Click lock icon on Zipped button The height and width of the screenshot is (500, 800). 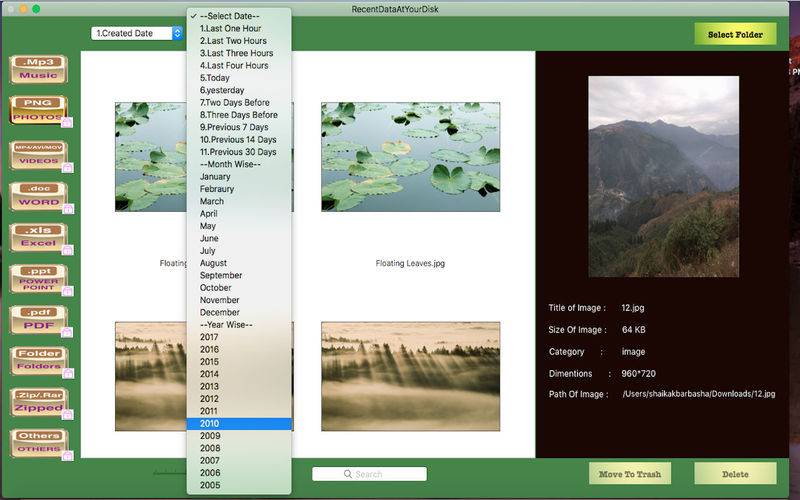[67, 415]
